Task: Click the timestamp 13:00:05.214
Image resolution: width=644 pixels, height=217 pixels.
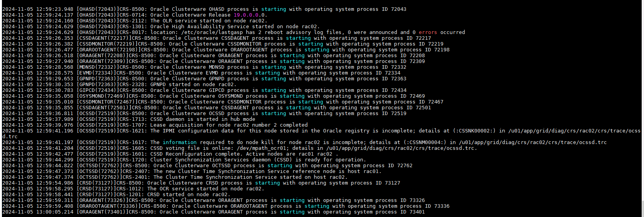Action: point(55,212)
